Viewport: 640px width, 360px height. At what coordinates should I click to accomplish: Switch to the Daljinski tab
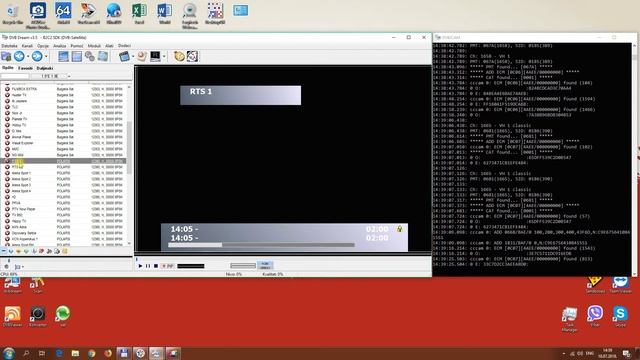point(45,68)
